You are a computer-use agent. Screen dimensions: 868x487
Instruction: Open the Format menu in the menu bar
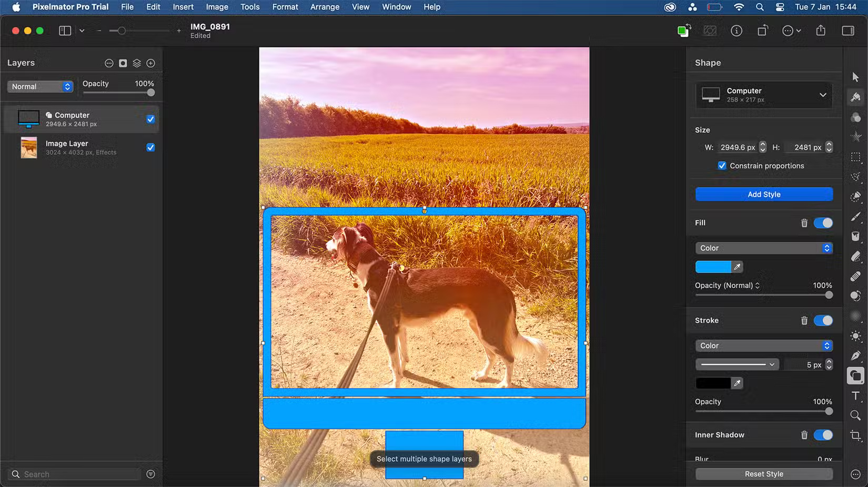(285, 7)
